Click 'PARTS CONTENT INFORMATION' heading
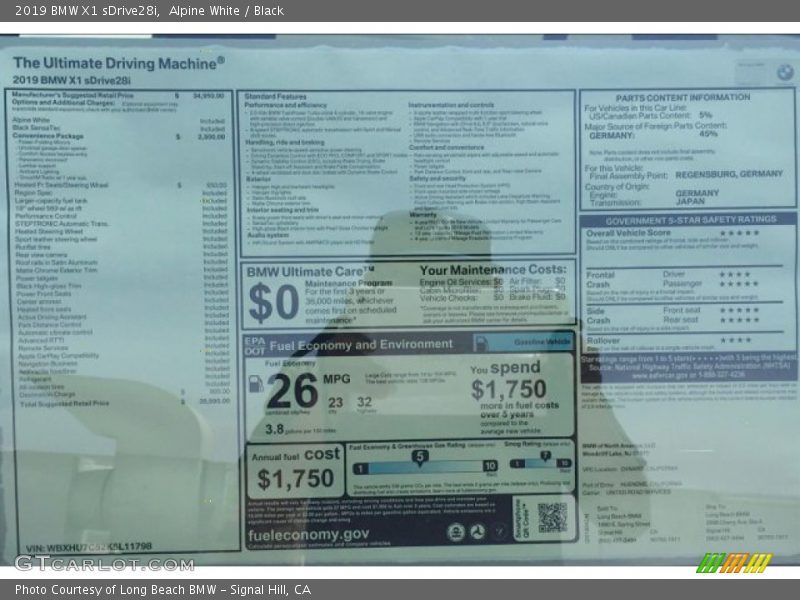The height and width of the screenshot is (600, 800). [683, 97]
